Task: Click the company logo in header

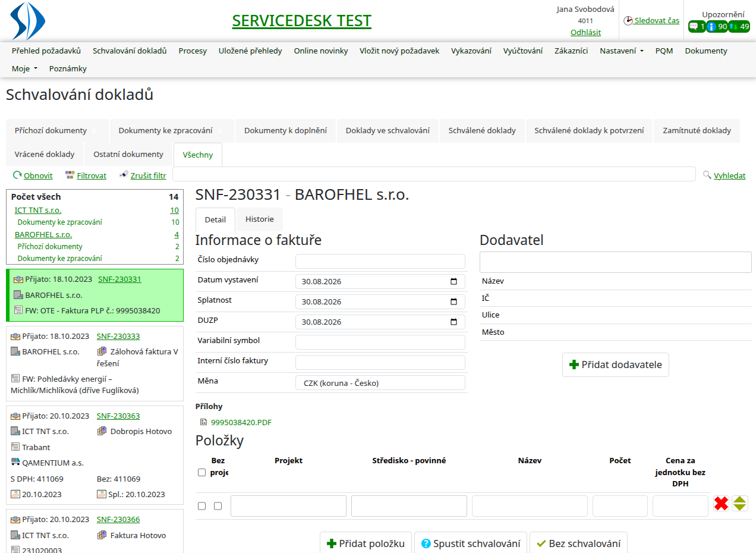Action: [x=28, y=21]
